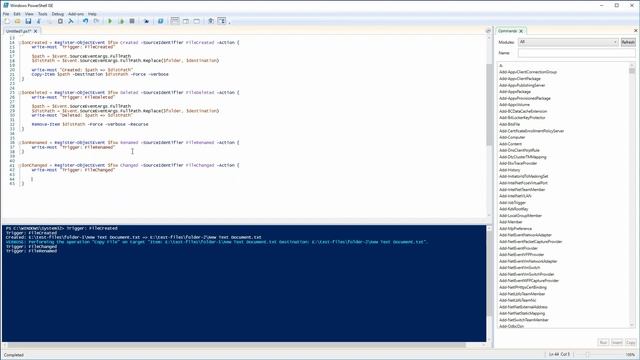Click the Run Selection toolbar icon
This screenshot has width=640, height=360.
[121, 21]
